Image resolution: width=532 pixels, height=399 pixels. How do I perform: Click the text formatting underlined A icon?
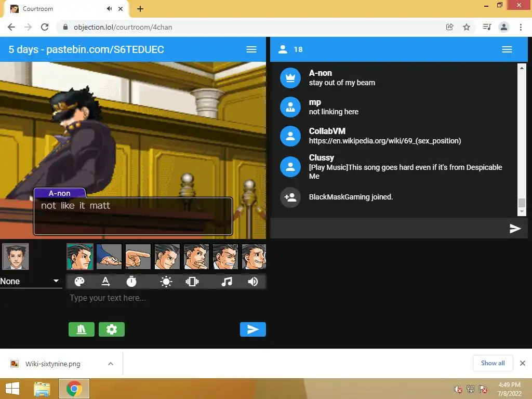105,282
